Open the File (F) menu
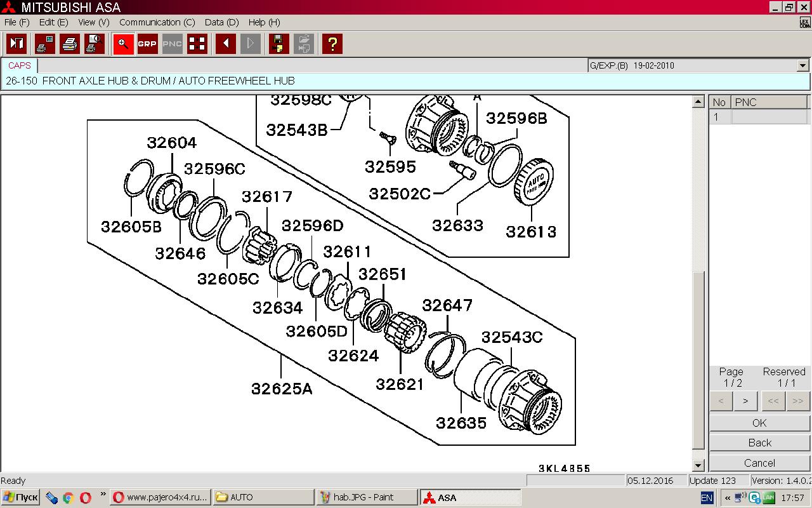This screenshot has height=508, width=812. (x=16, y=22)
